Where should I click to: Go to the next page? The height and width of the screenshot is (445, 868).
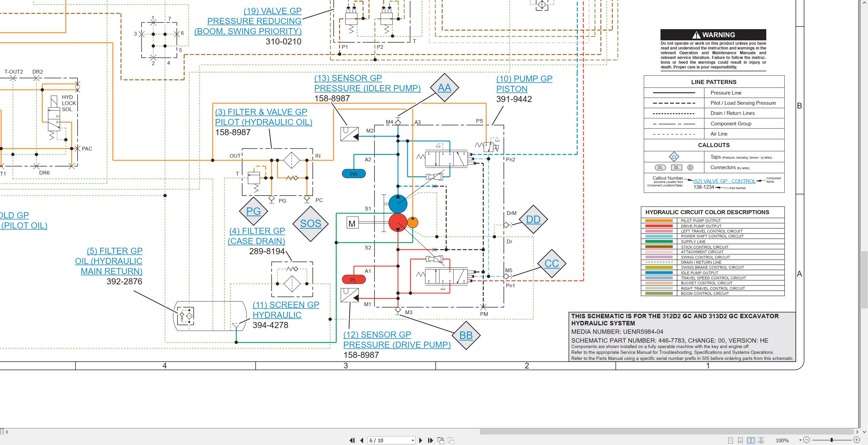[x=421, y=440]
